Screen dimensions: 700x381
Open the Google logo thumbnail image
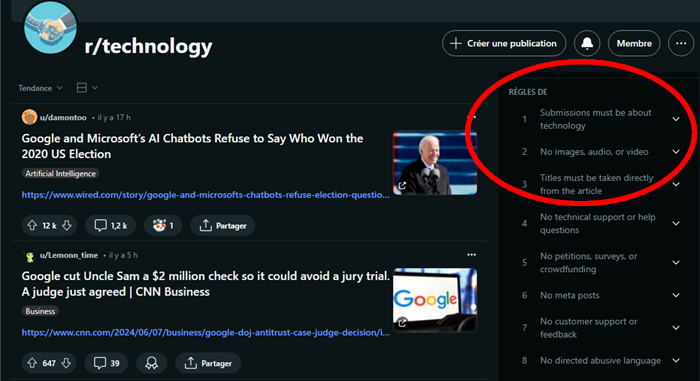[x=435, y=300]
